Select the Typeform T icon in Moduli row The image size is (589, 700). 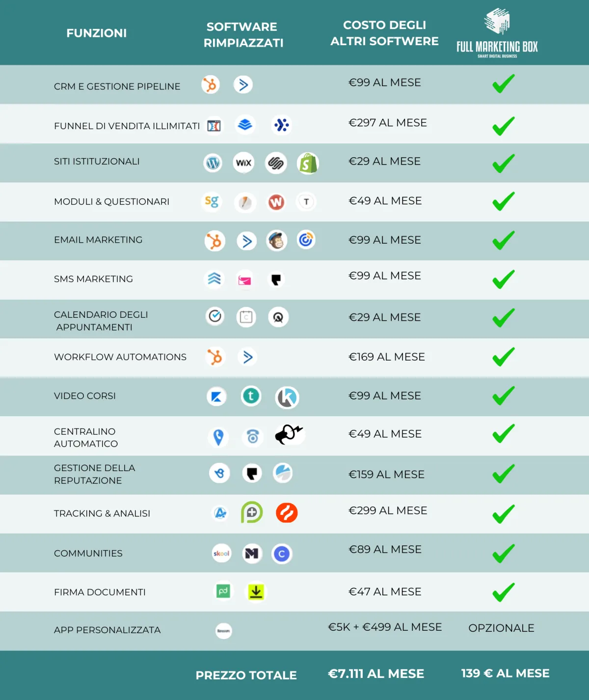tap(306, 201)
